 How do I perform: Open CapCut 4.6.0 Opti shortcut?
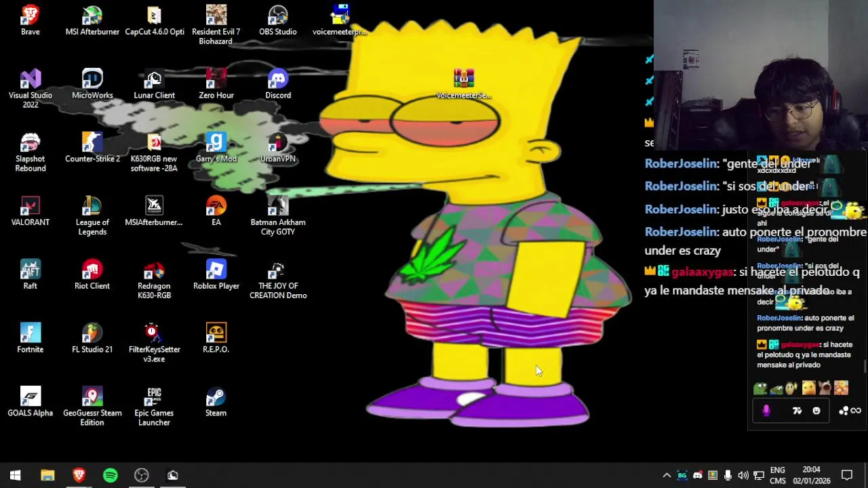click(x=154, y=20)
